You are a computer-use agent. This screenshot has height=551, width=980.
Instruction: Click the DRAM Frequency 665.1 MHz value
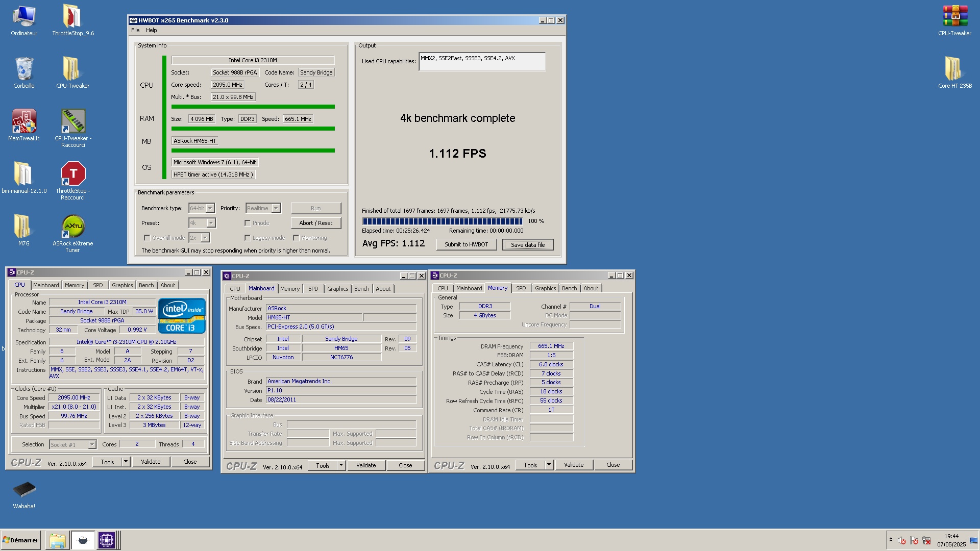[x=551, y=346]
